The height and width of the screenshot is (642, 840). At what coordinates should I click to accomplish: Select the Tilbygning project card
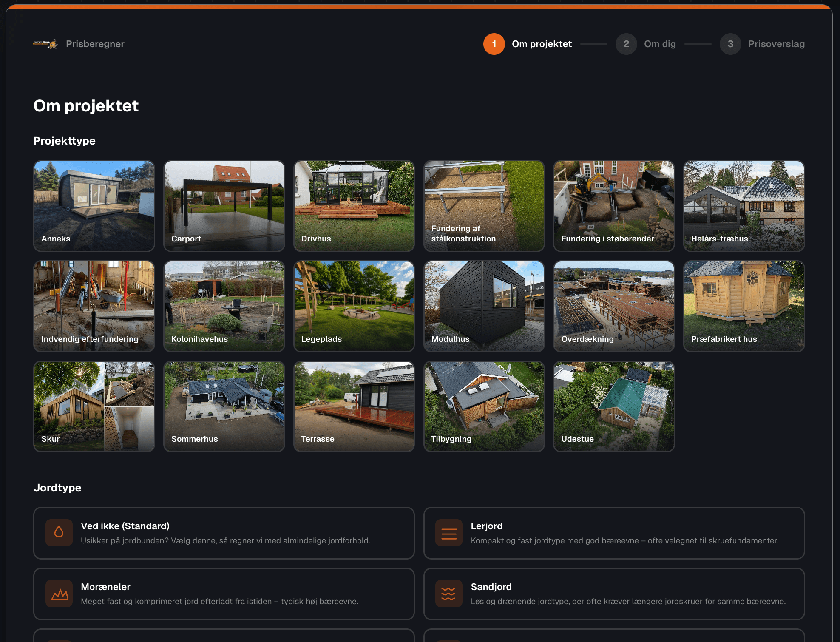(x=484, y=406)
